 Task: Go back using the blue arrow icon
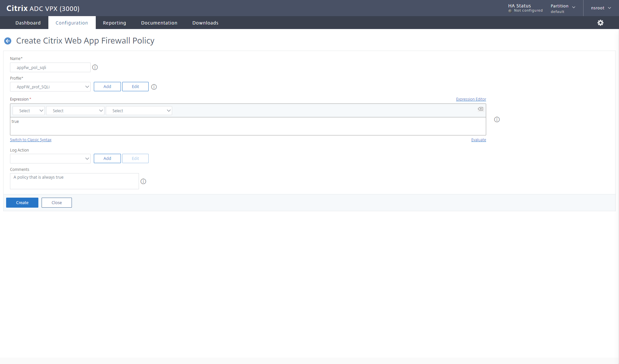point(8,41)
